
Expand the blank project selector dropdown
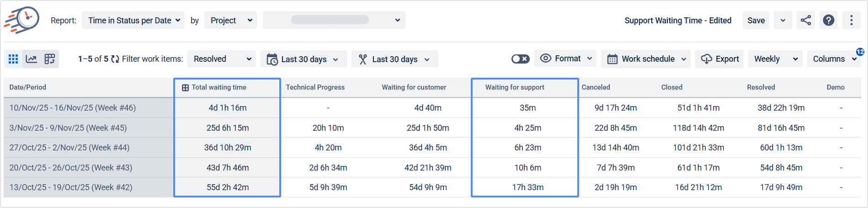(334, 20)
